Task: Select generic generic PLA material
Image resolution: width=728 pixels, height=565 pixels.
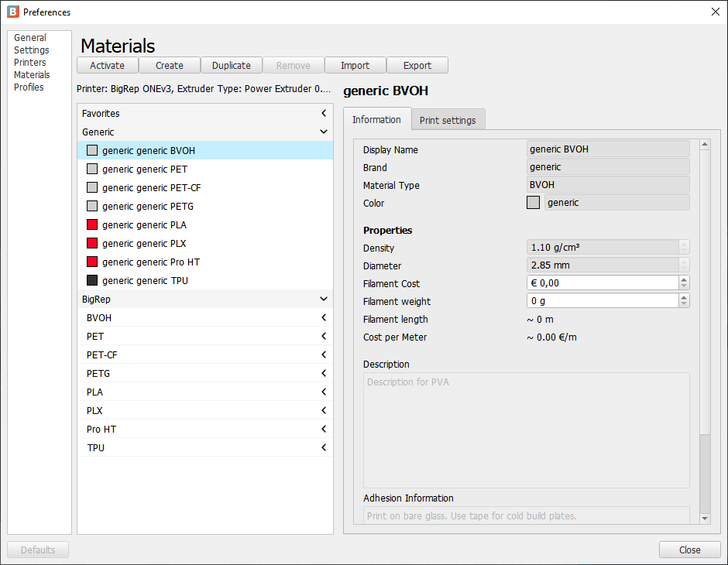Action: click(x=205, y=224)
